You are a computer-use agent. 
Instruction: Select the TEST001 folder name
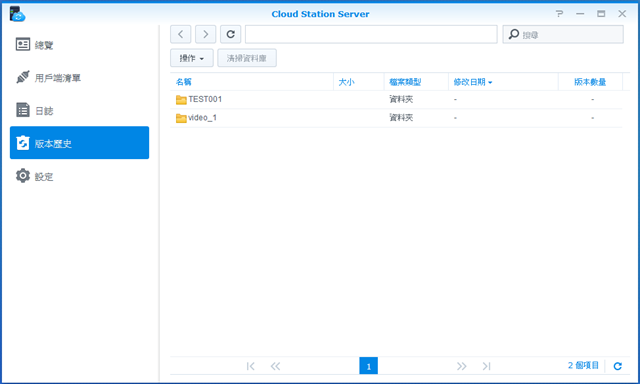[205, 99]
